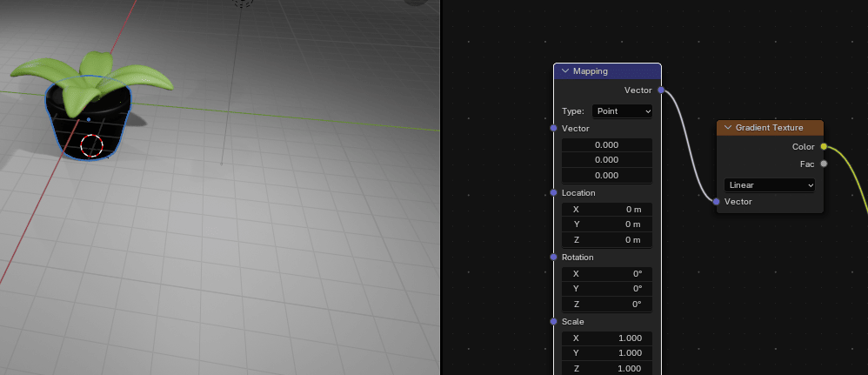Screen dimensions: 868x375
Task: Select the Location Z value field
Action: [607, 240]
